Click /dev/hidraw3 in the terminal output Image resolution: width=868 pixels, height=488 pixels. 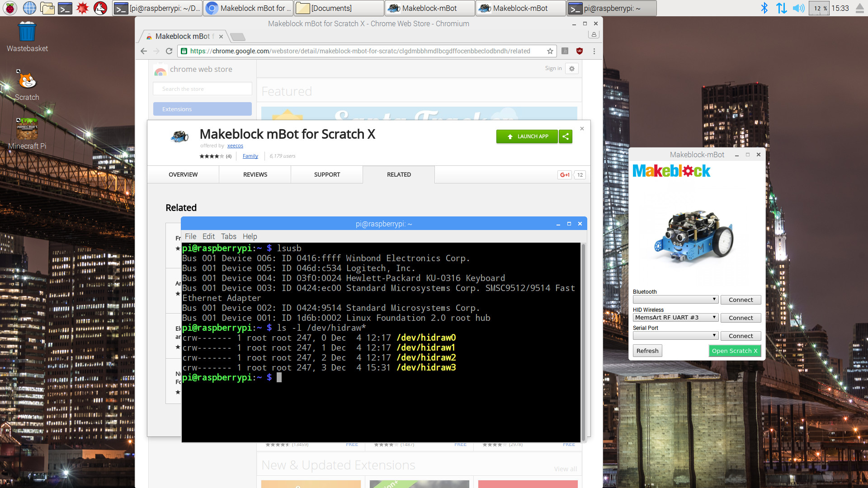pos(426,367)
